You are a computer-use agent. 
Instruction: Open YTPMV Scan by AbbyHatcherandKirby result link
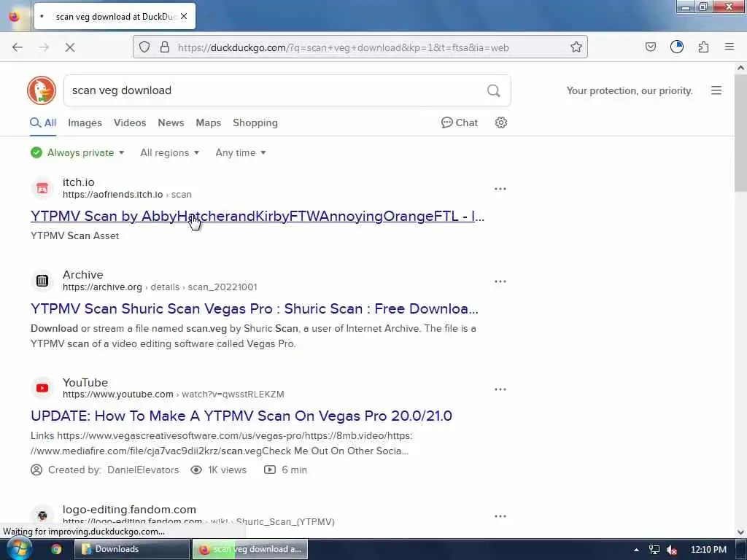[x=258, y=216]
